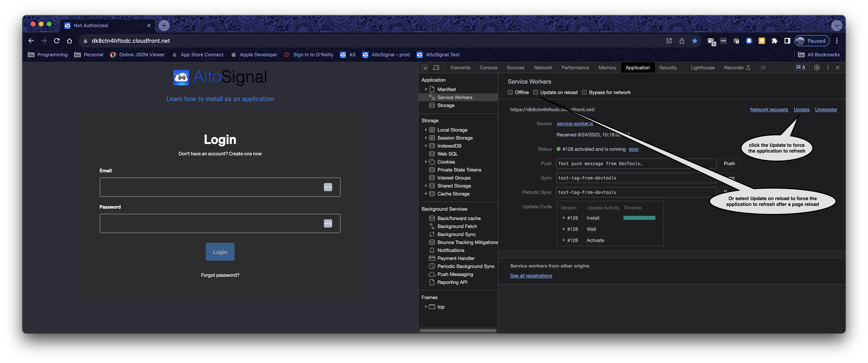Enable Bypass for network checkbox
This screenshot has width=868, height=363.
click(584, 92)
